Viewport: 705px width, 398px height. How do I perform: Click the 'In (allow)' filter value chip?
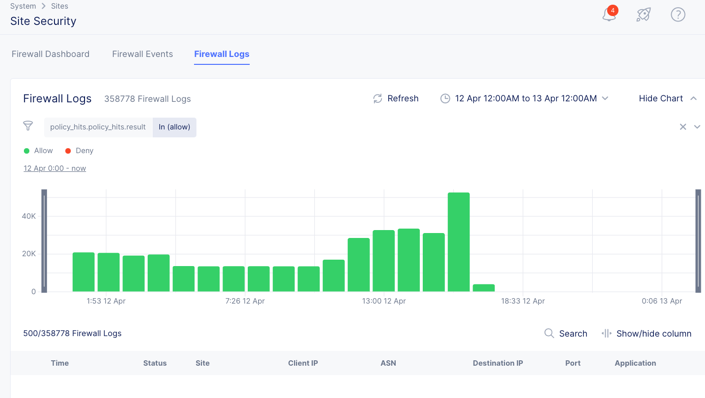pos(174,127)
